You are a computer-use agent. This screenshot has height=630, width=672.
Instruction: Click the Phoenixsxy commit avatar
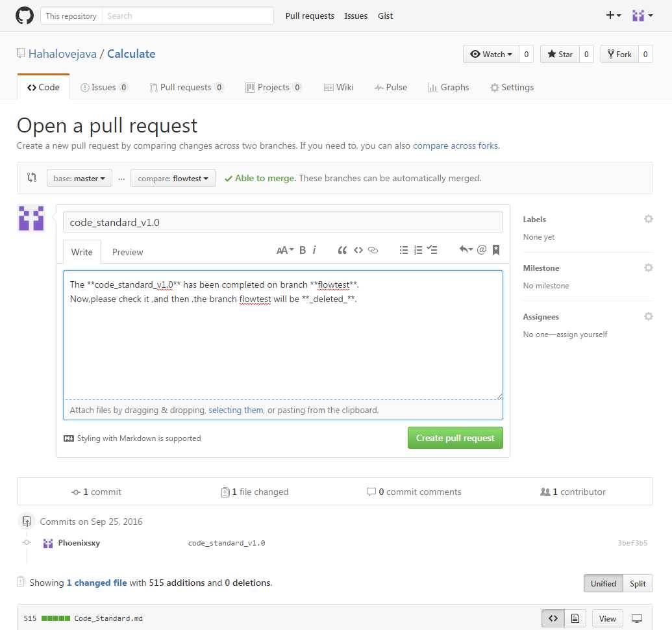(x=48, y=544)
